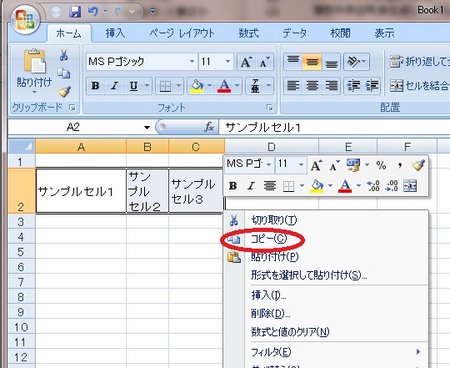Increase indent in ribbon

372,86
